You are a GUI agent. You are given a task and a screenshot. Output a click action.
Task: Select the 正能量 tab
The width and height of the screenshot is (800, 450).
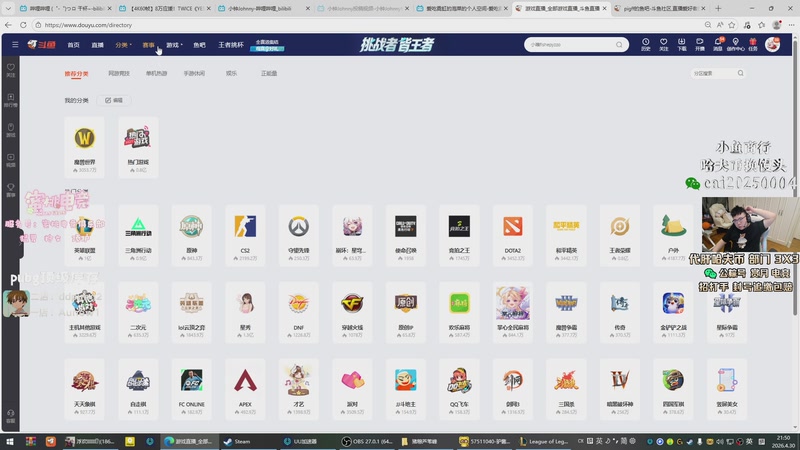[x=269, y=73]
